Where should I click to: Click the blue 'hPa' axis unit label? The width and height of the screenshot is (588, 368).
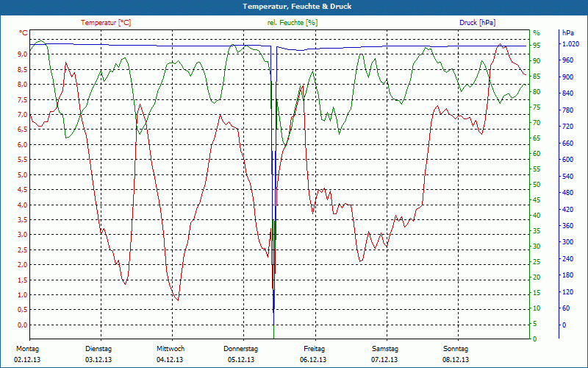click(568, 32)
